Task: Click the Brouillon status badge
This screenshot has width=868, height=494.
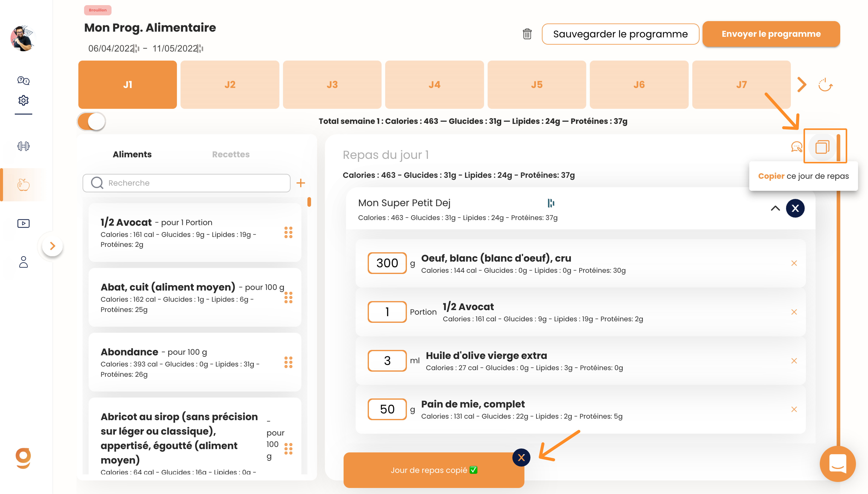Action: [x=98, y=10]
